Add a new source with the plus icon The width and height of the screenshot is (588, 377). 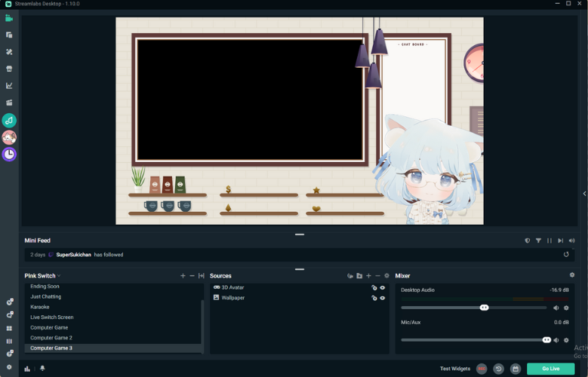tap(368, 276)
